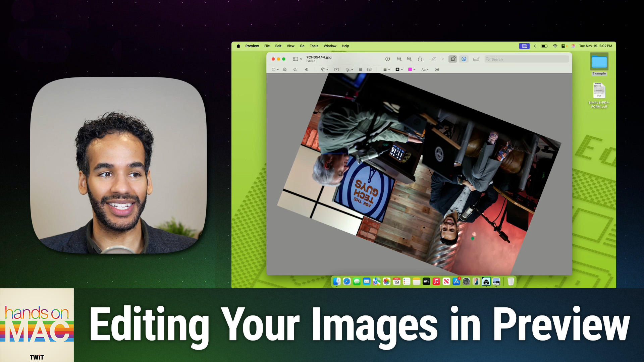Viewport: 644px width, 362px height.
Task: Open the Tools menu
Action: tap(314, 46)
